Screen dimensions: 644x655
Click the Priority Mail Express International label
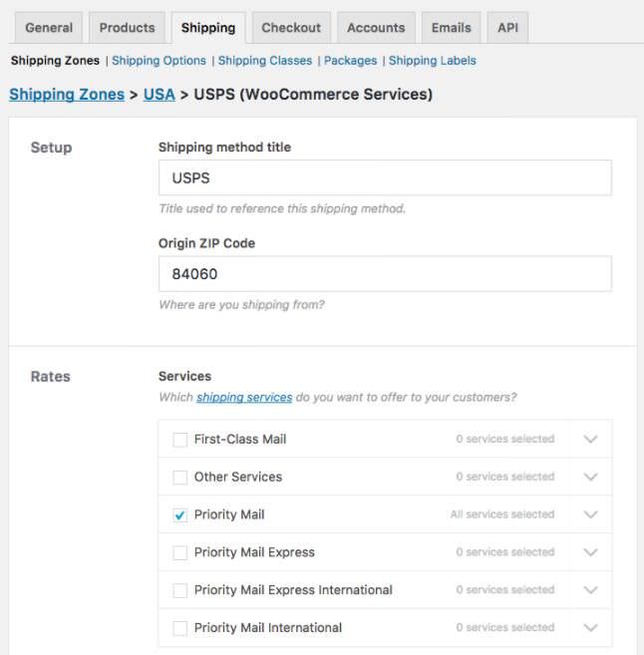click(x=293, y=590)
